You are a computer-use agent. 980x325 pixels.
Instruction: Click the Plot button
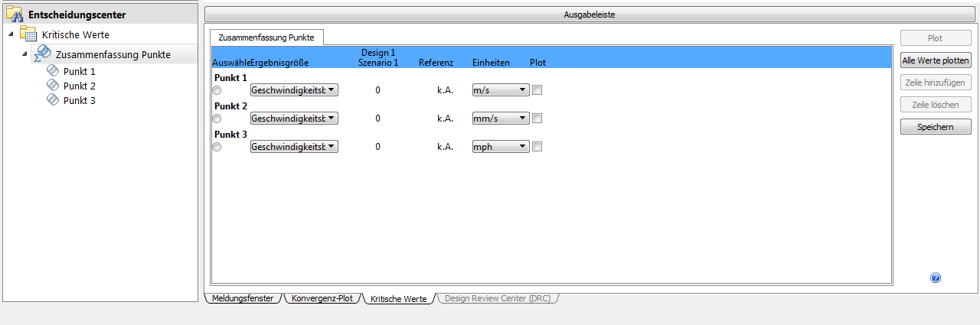click(x=936, y=38)
